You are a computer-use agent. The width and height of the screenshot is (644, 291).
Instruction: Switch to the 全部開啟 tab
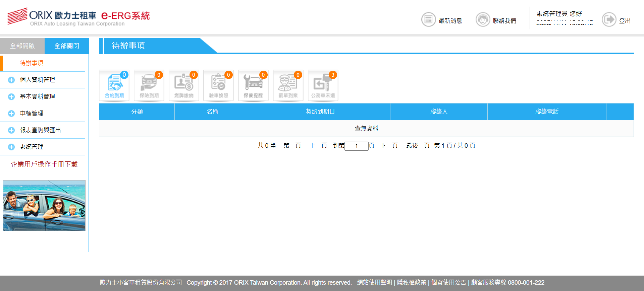click(22, 46)
